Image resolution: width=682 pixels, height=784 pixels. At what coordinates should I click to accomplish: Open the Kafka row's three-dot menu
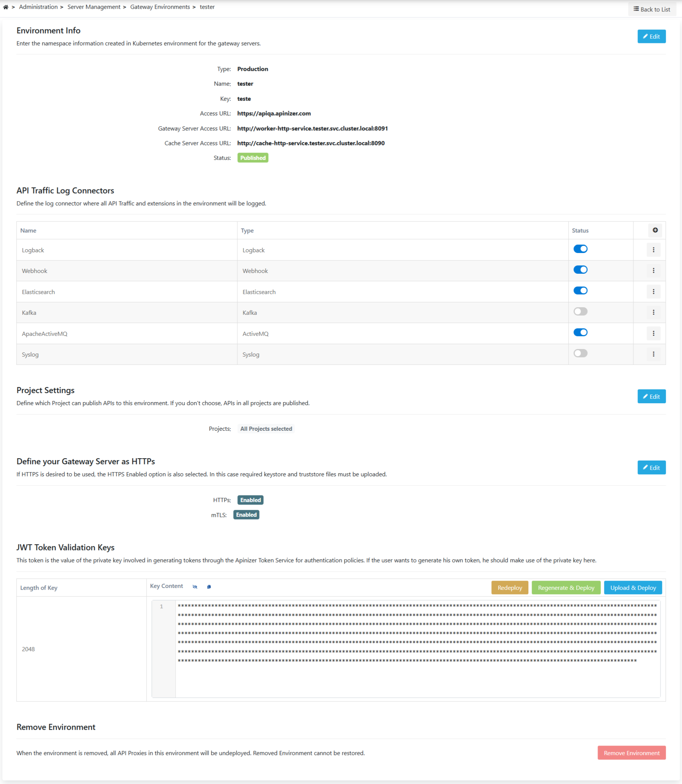click(x=653, y=312)
